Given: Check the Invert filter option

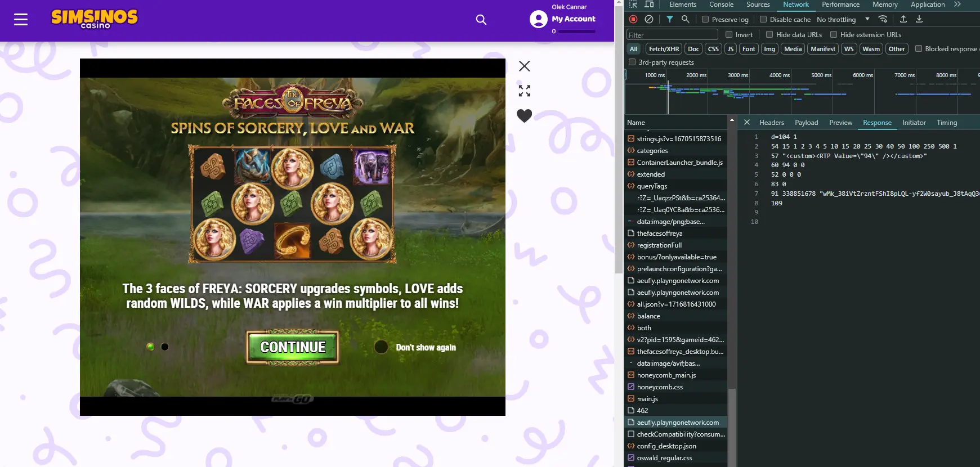Looking at the screenshot, I should coord(729,34).
